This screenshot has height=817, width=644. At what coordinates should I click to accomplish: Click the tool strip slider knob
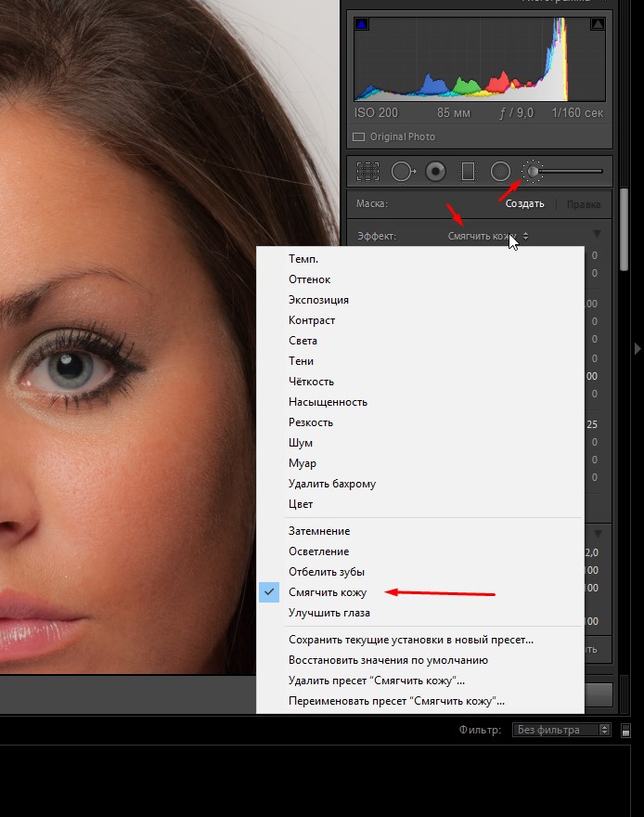tap(533, 171)
